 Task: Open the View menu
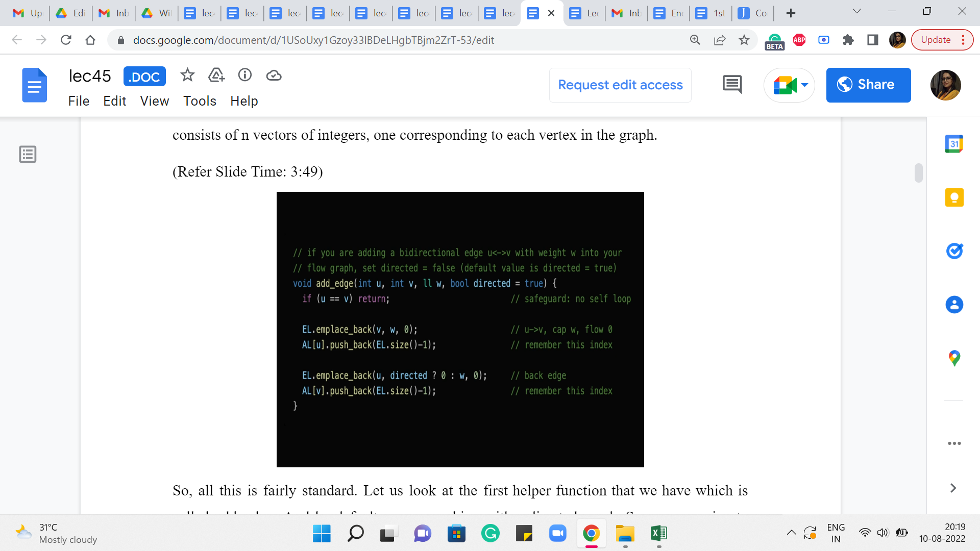(154, 101)
